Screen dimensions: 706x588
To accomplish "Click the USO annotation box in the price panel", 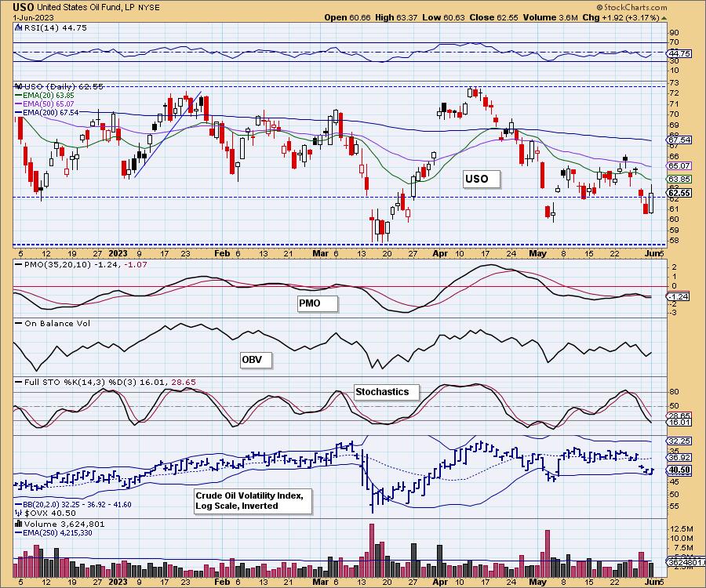I will coord(482,179).
